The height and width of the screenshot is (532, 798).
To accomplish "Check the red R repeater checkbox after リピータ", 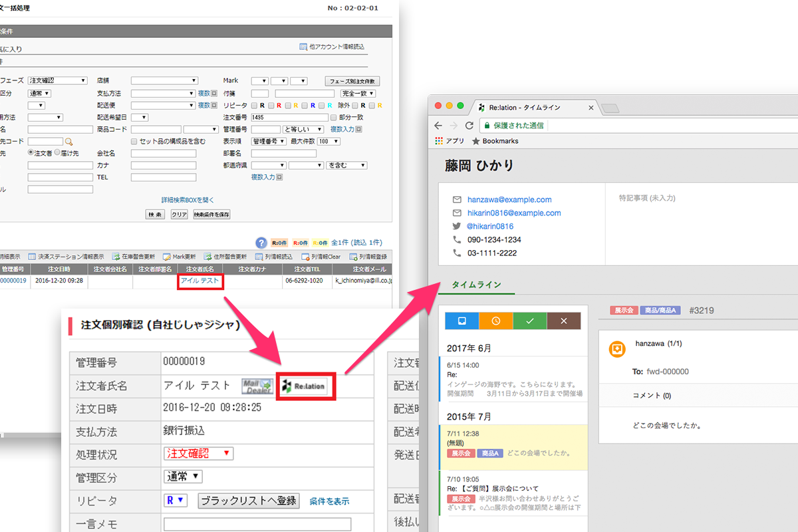I will pos(271,105).
